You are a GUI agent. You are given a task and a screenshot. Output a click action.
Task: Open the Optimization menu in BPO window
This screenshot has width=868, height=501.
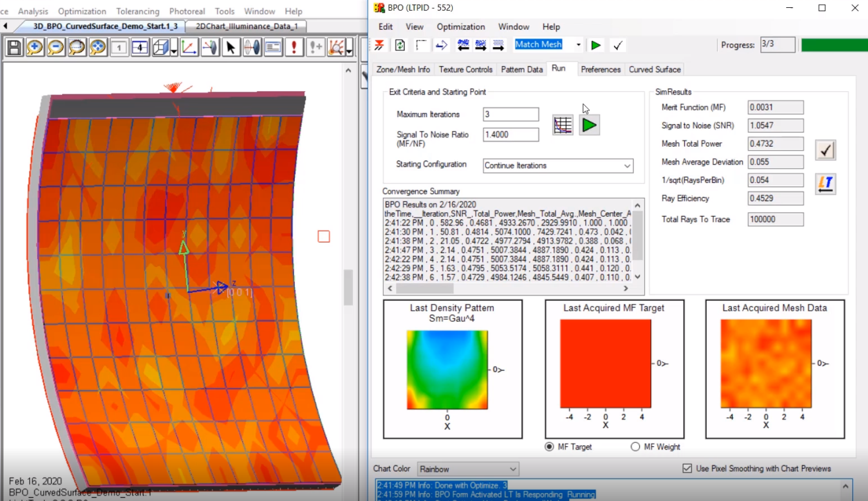tap(461, 26)
